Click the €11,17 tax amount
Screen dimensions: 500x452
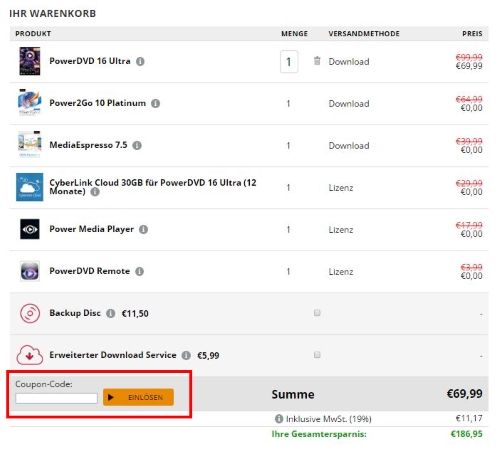point(469,418)
